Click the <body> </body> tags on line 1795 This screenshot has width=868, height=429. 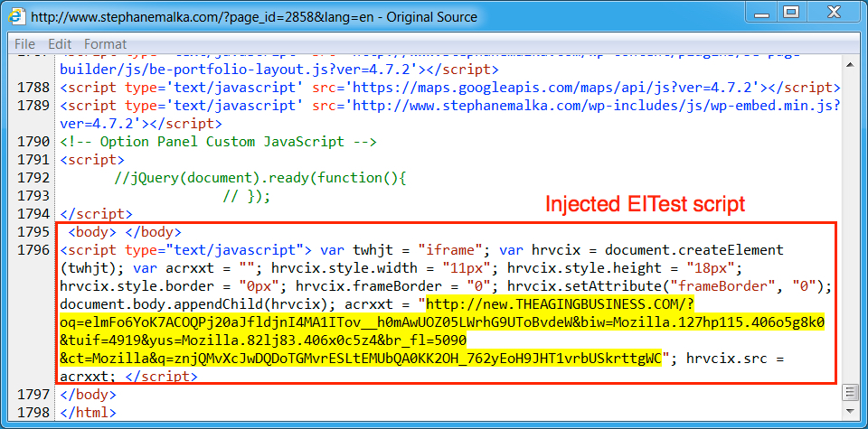(125, 231)
